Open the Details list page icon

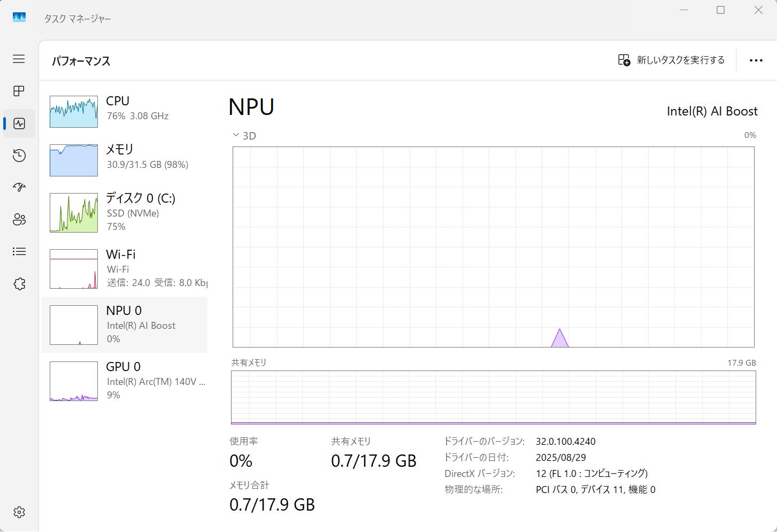pyautogui.click(x=19, y=251)
